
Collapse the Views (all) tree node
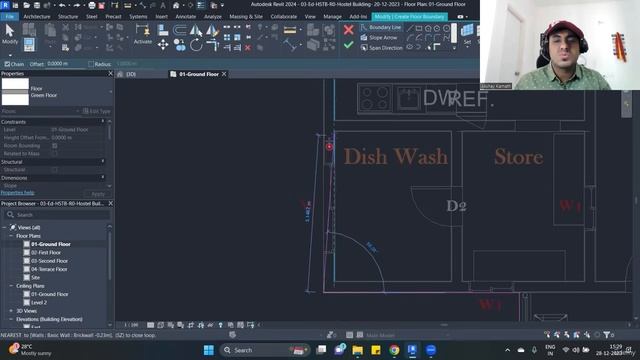[x=4, y=227]
